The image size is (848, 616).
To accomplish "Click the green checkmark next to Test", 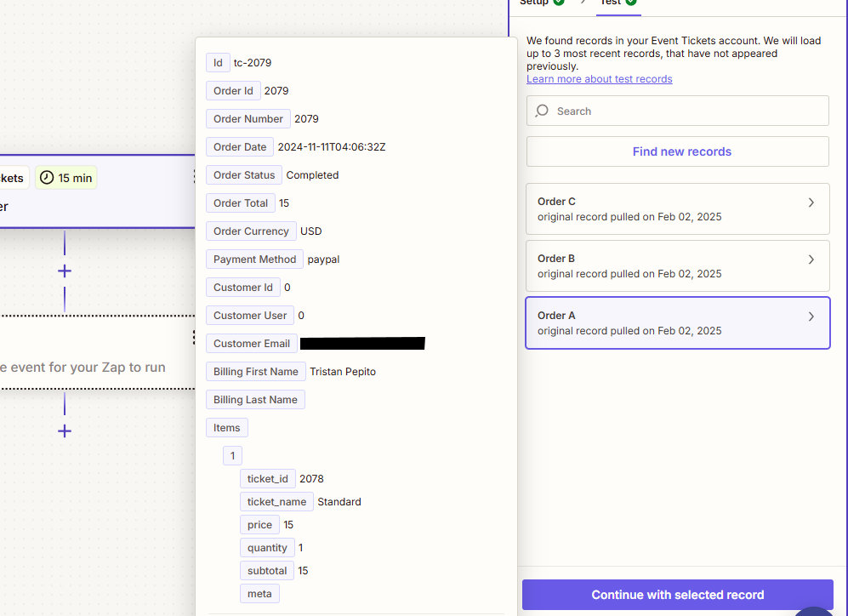I will pyautogui.click(x=630, y=3).
